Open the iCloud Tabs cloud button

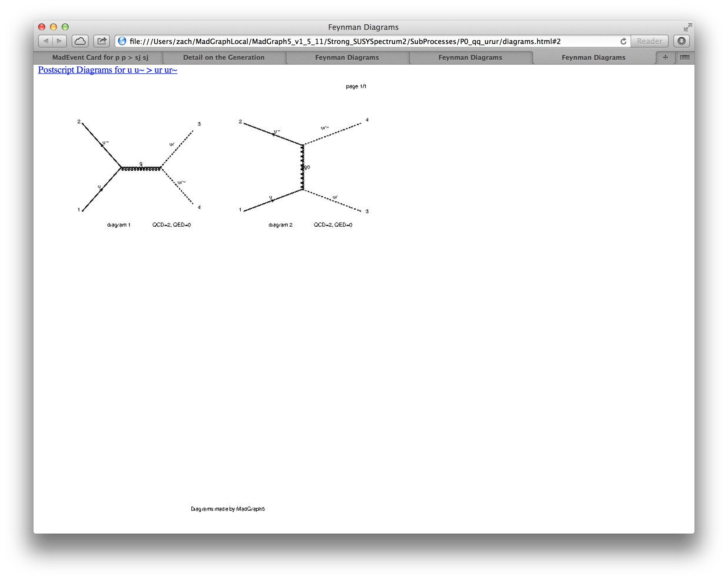pos(80,41)
